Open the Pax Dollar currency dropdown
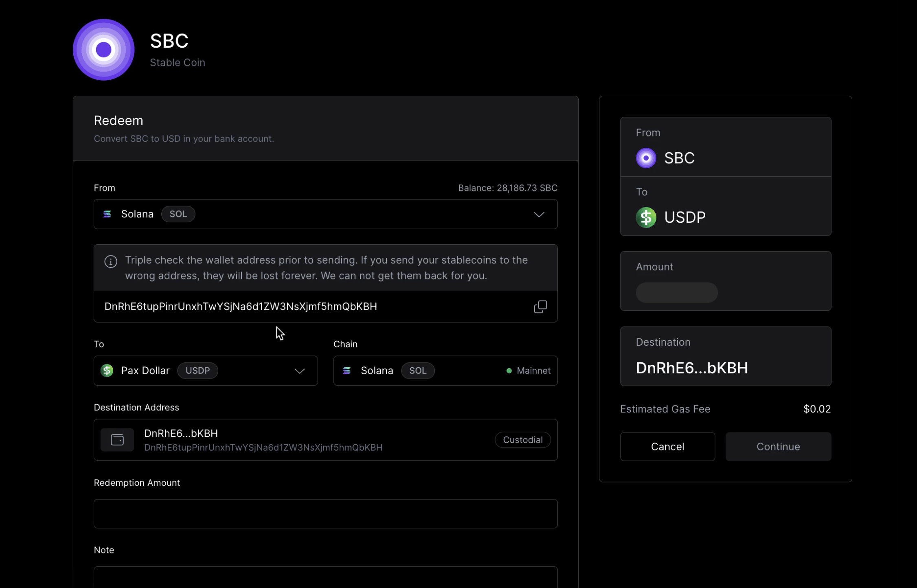 [x=299, y=371]
